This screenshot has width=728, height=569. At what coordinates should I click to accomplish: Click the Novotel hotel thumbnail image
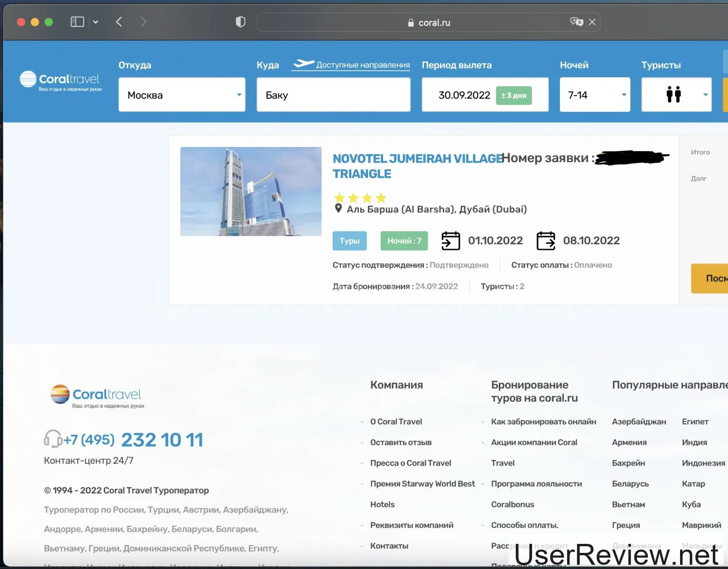[251, 192]
